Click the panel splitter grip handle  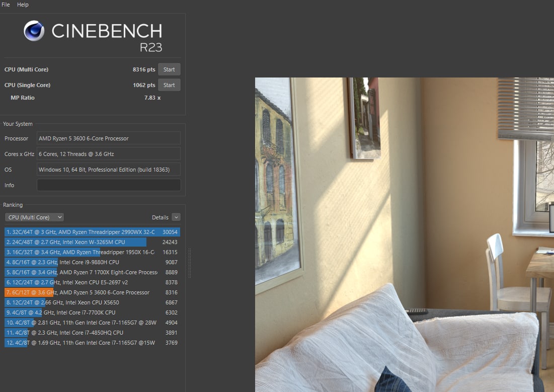[190, 263]
